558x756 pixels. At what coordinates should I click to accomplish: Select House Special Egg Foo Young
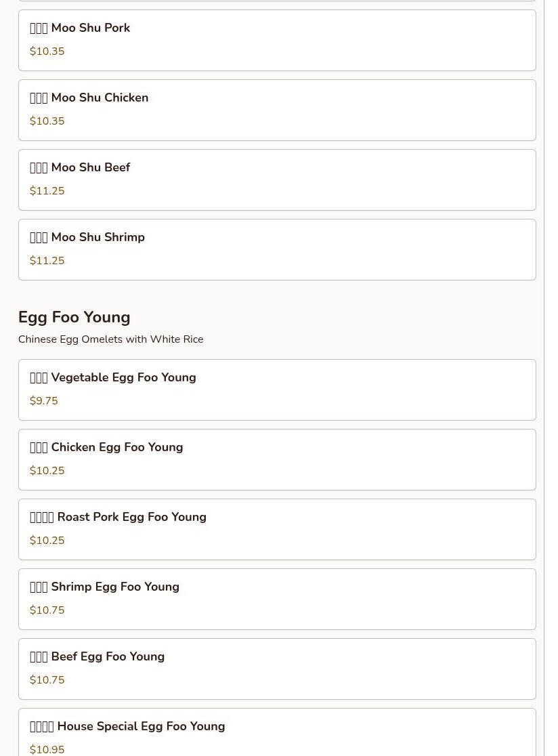coord(277,732)
